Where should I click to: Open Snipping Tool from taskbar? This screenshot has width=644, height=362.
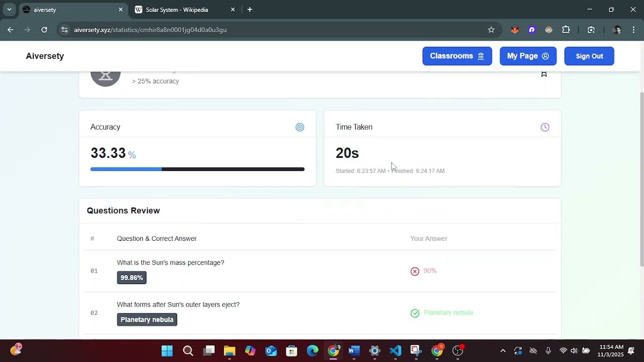pos(416,350)
